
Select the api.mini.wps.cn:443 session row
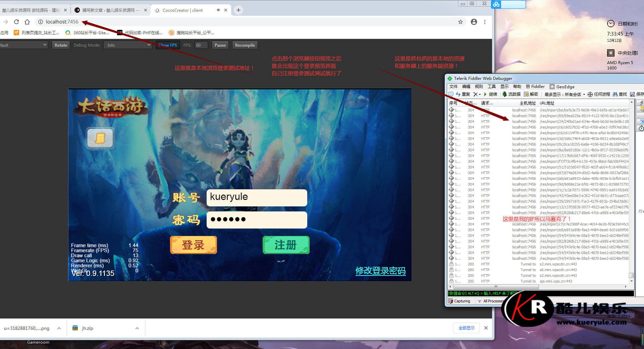(x=539, y=281)
